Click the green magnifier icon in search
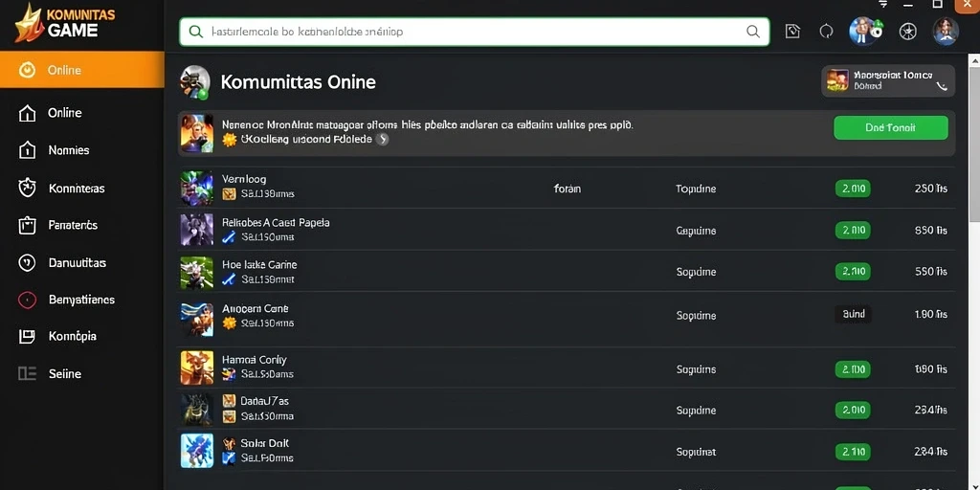 (x=195, y=32)
